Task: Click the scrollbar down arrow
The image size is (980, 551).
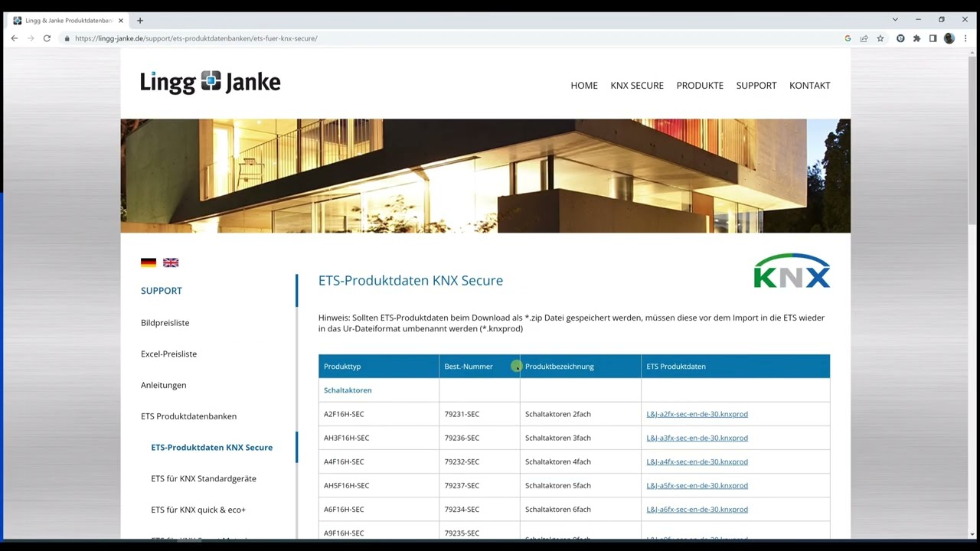Action: tap(972, 534)
